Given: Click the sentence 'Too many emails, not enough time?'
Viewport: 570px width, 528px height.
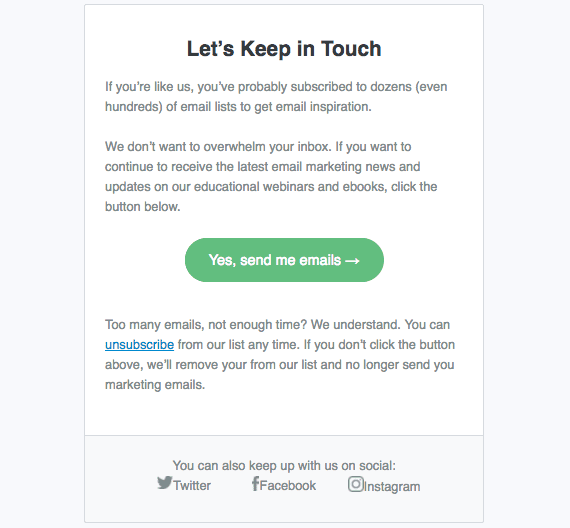Looking at the screenshot, I should pos(206,325).
